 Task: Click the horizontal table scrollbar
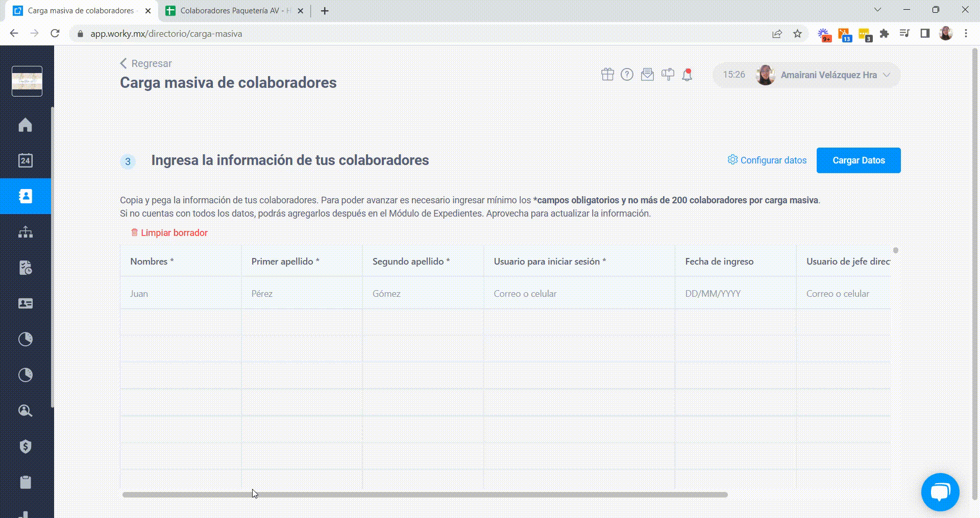click(x=425, y=495)
